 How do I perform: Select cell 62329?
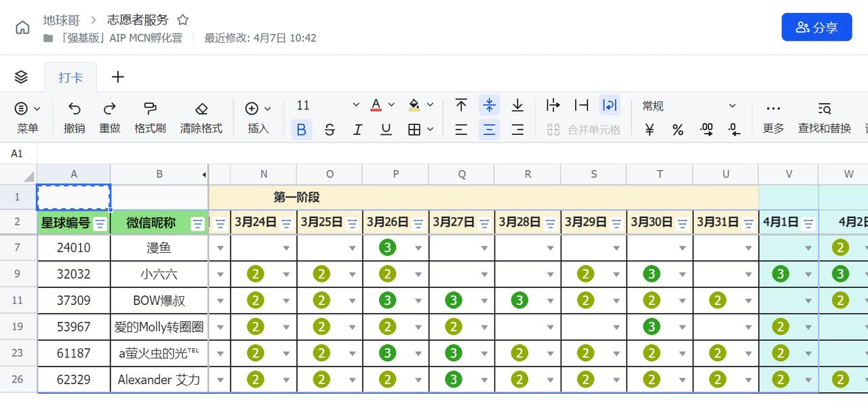tap(74, 379)
